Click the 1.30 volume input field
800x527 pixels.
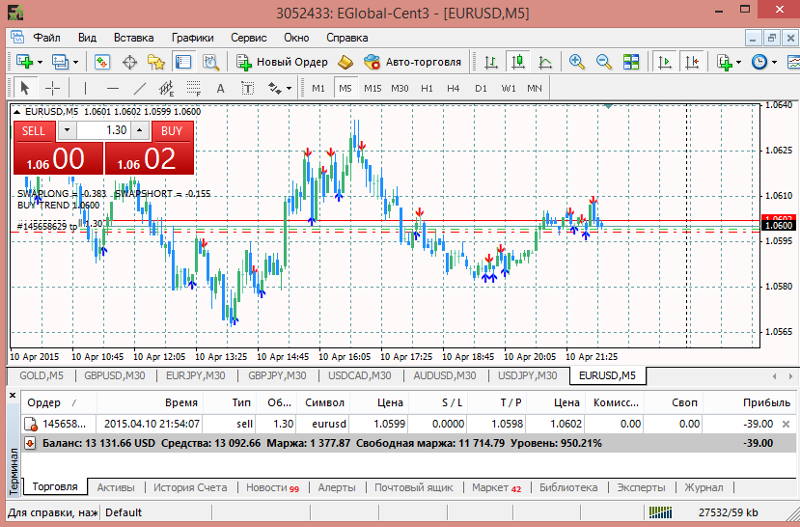(104, 131)
